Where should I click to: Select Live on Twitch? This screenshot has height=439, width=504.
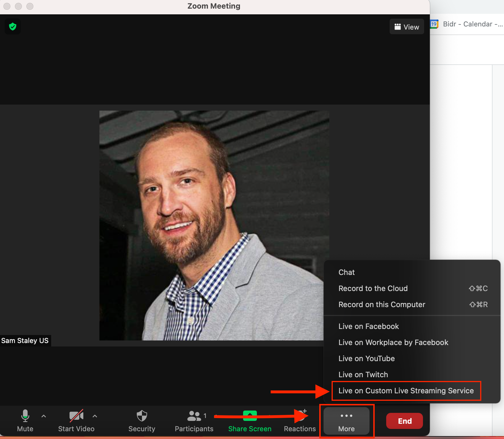(x=412, y=375)
